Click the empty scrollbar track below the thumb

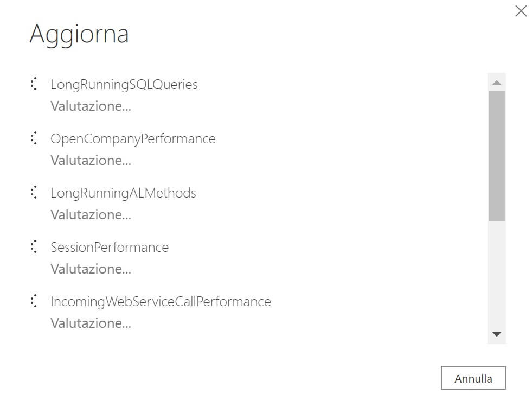(x=497, y=273)
